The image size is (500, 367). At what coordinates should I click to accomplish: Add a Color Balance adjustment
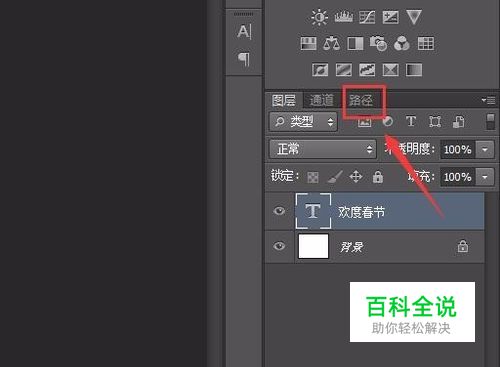click(x=331, y=43)
